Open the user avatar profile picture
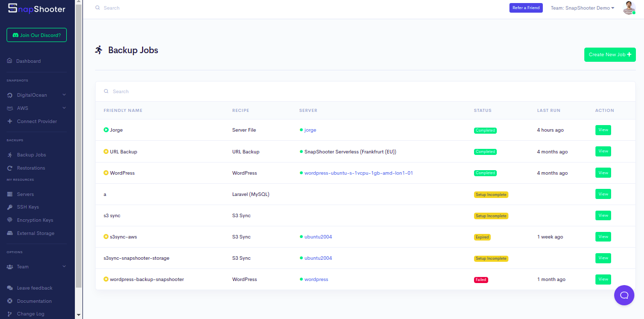Viewport: 644px width, 319px height. (629, 8)
